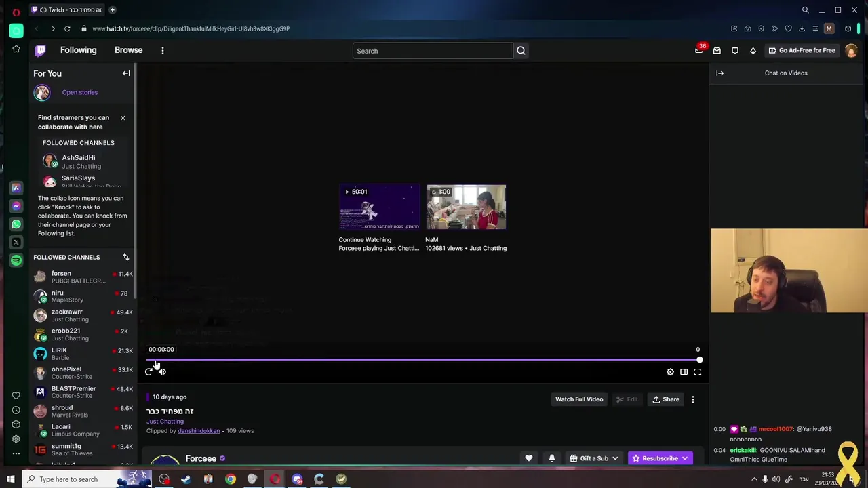
Task: Open a new browser tab
Action: (x=113, y=9)
